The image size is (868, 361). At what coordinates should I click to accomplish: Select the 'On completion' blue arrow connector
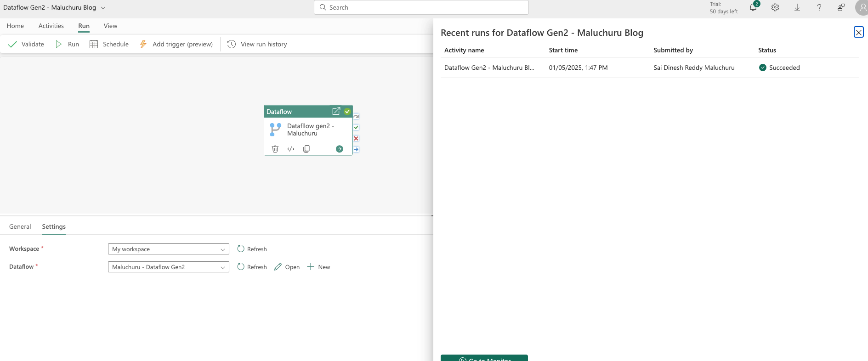(x=356, y=149)
